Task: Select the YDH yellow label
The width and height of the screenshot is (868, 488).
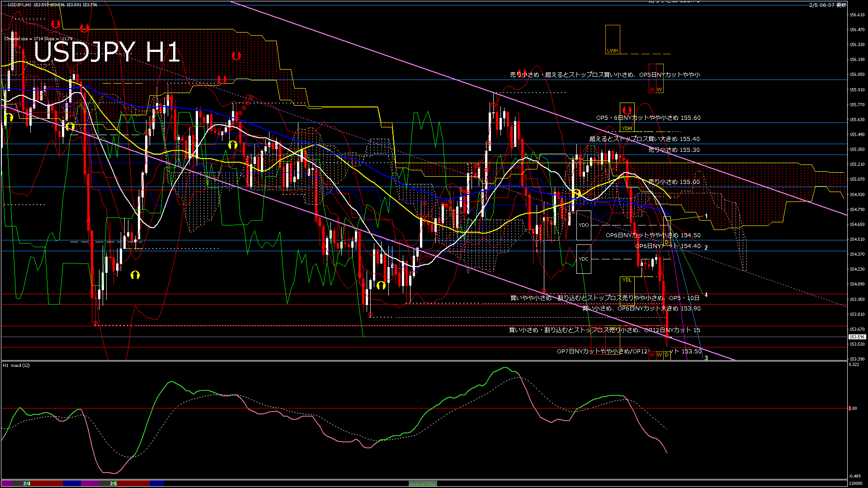Action: click(x=627, y=128)
